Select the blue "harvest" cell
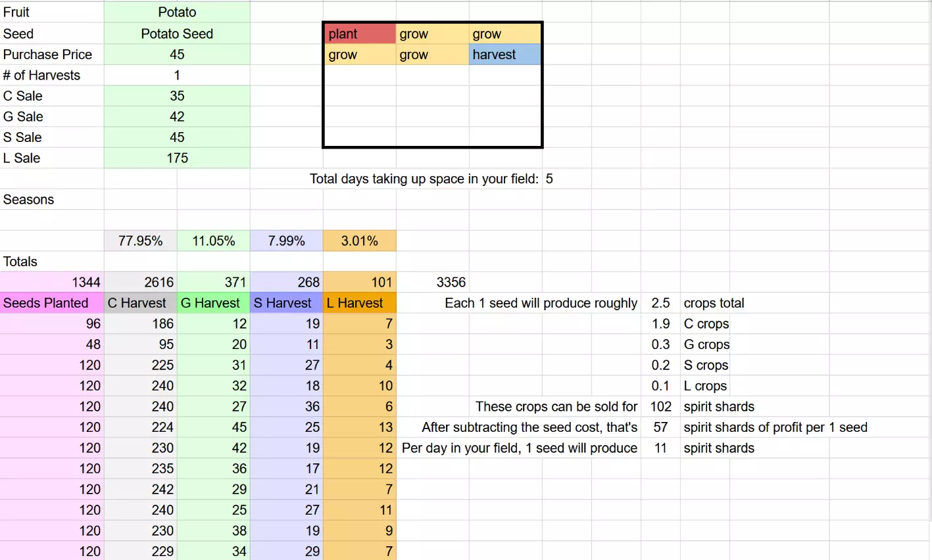Viewport: 932px width, 560px height. pos(504,55)
